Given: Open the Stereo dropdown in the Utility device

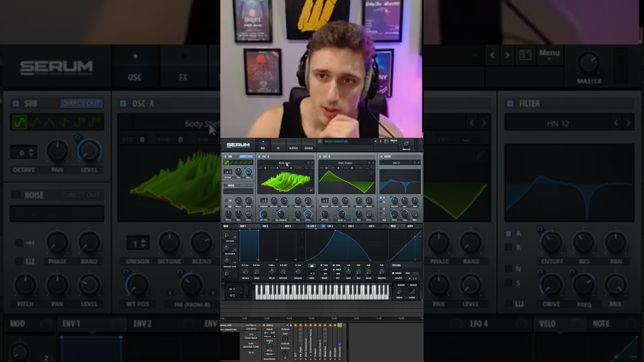Looking at the screenshot, I should [270, 336].
